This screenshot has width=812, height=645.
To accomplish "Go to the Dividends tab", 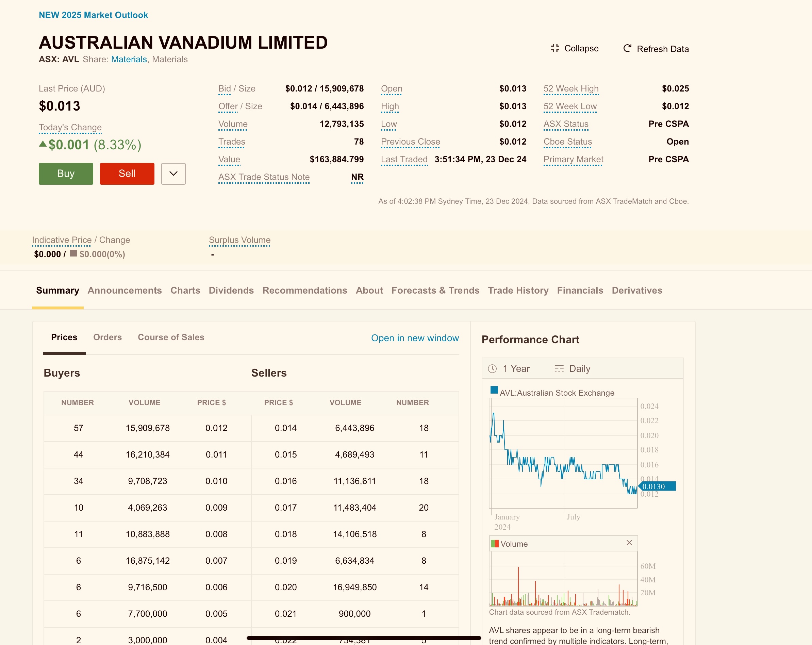I will click(231, 290).
